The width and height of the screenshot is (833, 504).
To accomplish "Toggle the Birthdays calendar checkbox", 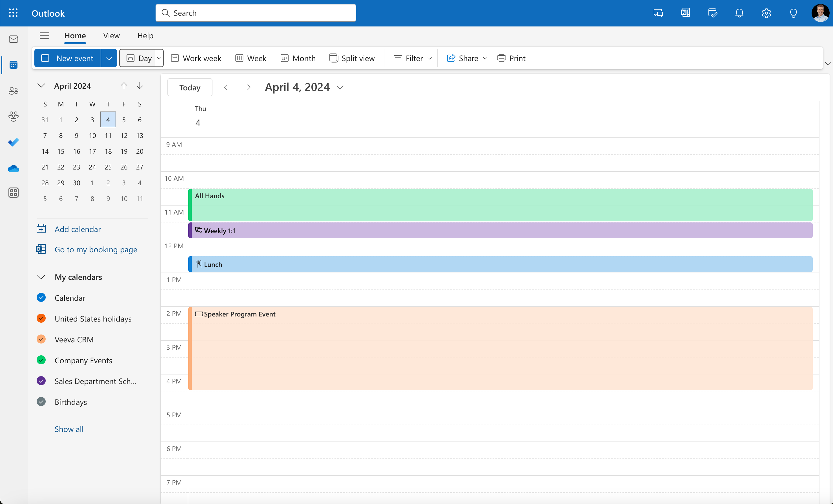I will 41,402.
